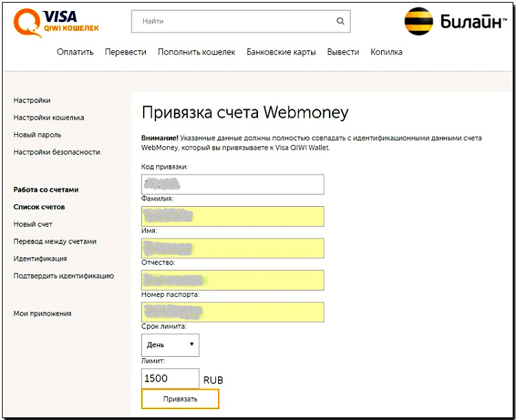Select Работа со счетами sidebar heading
Image resolution: width=516 pixels, height=420 pixels.
(x=45, y=190)
